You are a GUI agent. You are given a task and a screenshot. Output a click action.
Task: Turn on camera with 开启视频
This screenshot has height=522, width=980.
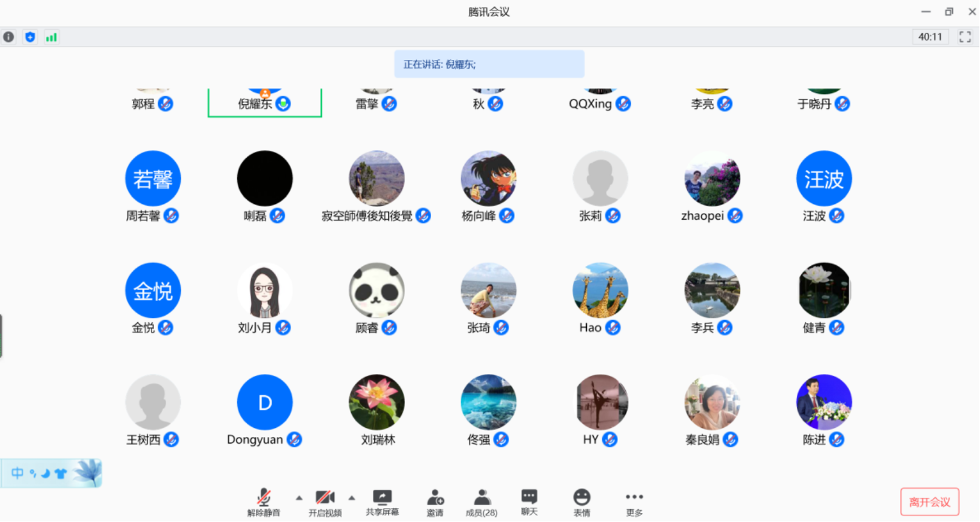tap(325, 503)
